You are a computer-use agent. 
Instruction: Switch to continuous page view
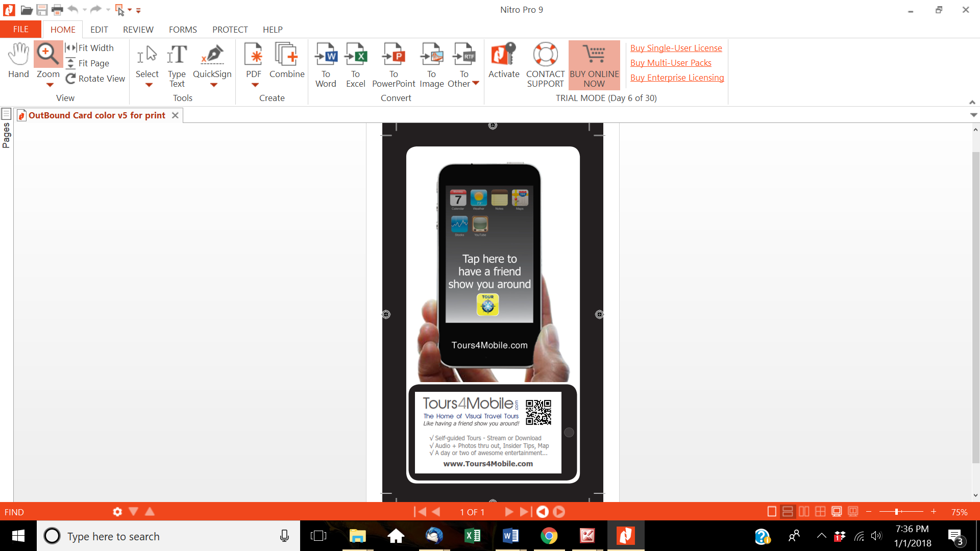[788, 512]
